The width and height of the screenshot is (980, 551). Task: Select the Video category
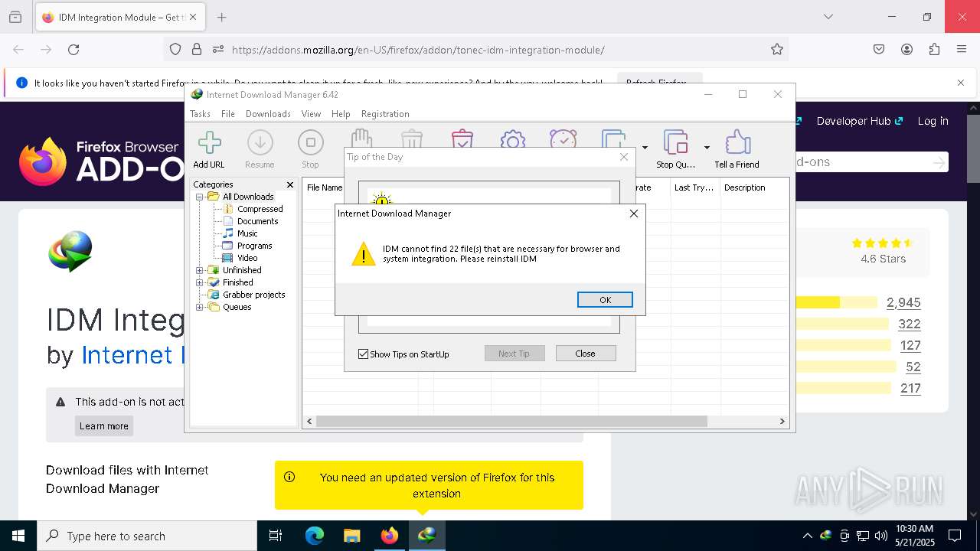tap(247, 258)
